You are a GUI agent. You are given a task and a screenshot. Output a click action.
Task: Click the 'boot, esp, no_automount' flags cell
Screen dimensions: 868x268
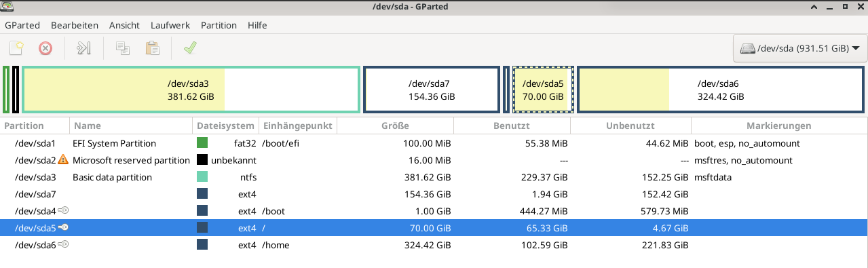click(747, 143)
